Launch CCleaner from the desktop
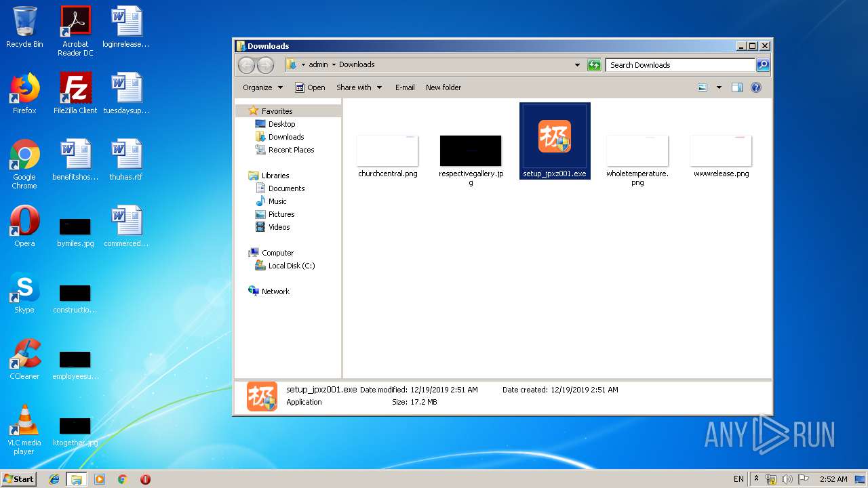Screen dimensions: 868x488 coord(24,359)
